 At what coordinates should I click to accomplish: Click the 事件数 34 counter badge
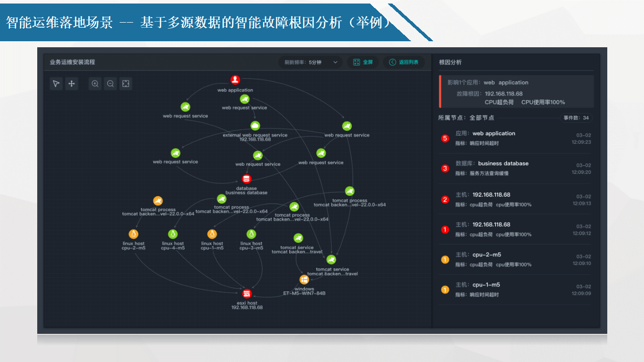pos(576,118)
